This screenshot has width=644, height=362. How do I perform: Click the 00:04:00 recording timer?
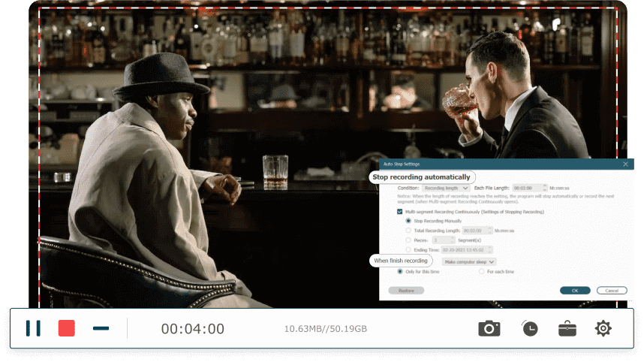pyautogui.click(x=193, y=329)
